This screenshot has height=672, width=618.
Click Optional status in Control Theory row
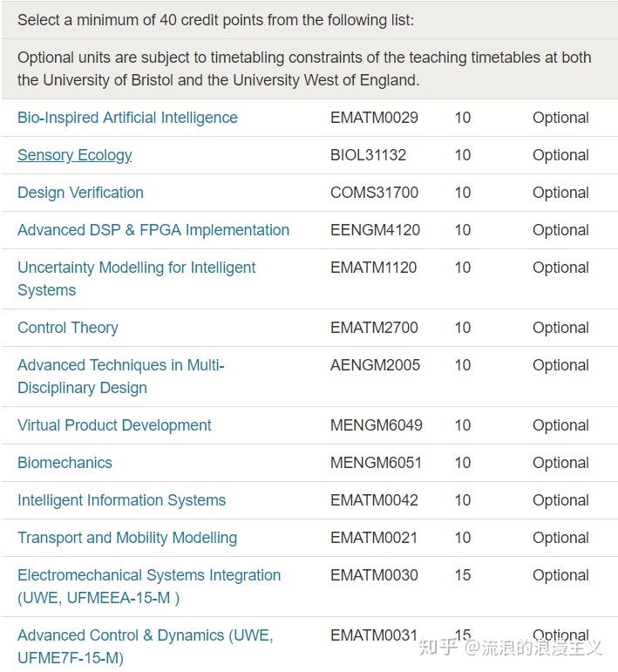(x=560, y=328)
